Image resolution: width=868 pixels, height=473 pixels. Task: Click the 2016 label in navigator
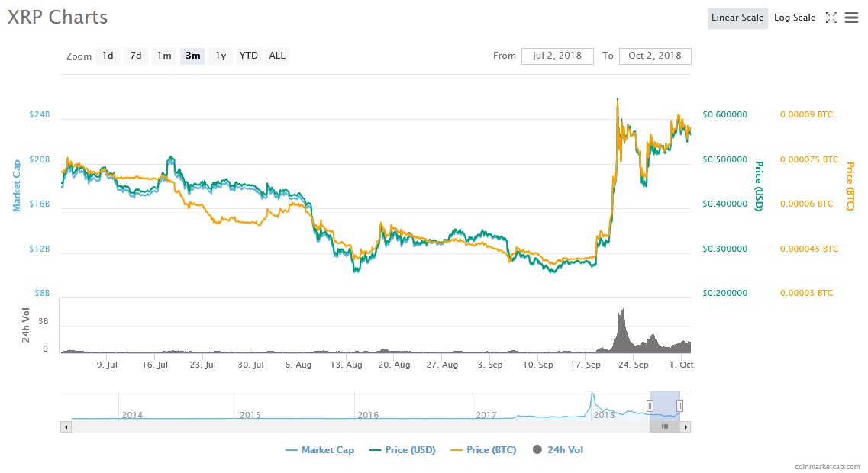368,415
